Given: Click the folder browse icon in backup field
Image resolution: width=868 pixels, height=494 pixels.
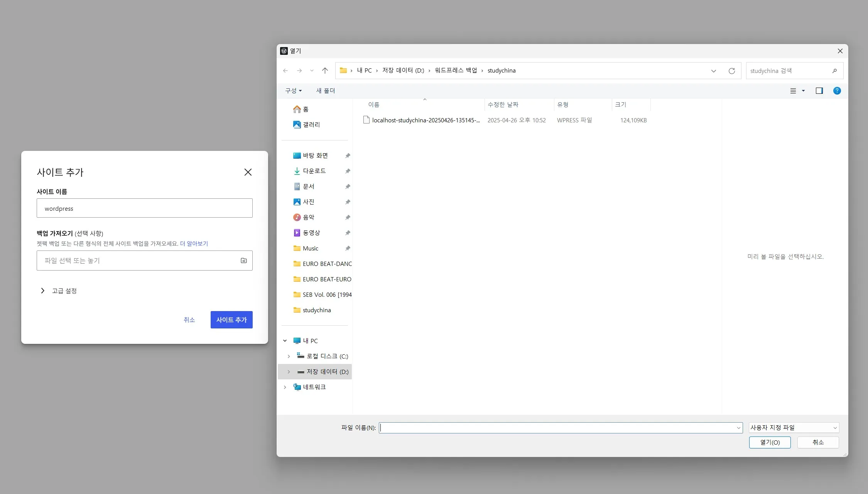Looking at the screenshot, I should click(x=243, y=261).
